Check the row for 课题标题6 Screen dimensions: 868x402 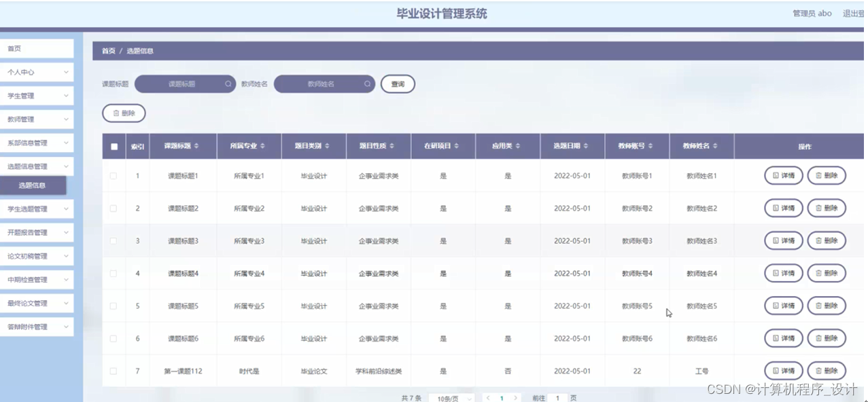[114, 339]
